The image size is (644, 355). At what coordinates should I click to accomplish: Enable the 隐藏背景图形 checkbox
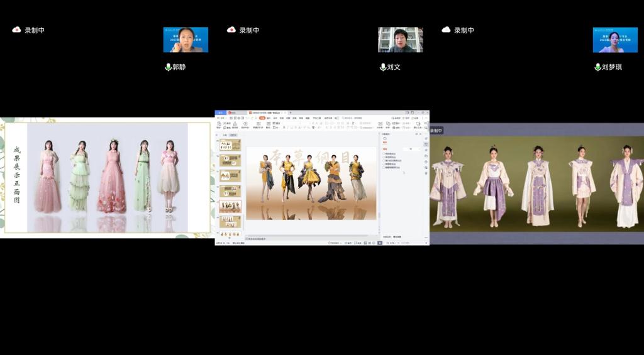(x=385, y=168)
